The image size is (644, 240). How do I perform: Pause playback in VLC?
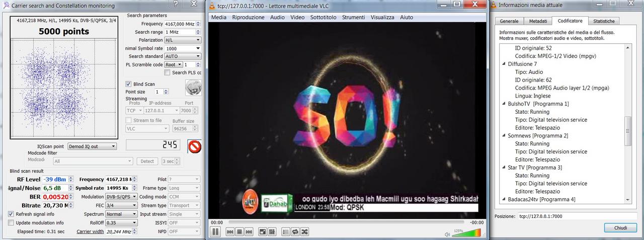tap(215, 231)
